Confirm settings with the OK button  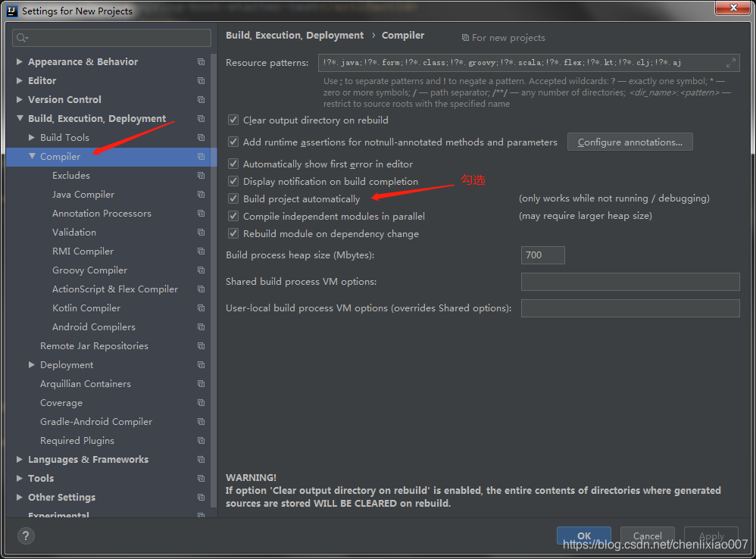pyautogui.click(x=584, y=536)
